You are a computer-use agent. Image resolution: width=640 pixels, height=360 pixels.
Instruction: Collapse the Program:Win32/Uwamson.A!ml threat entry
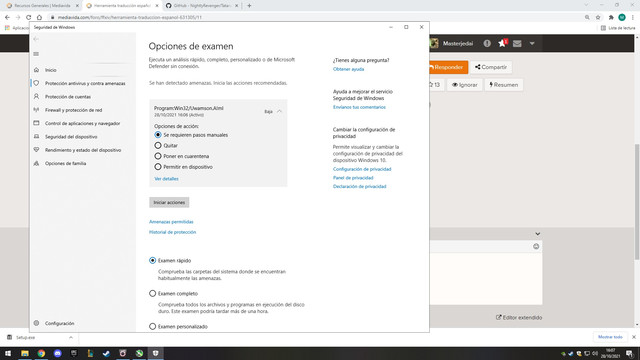click(279, 111)
